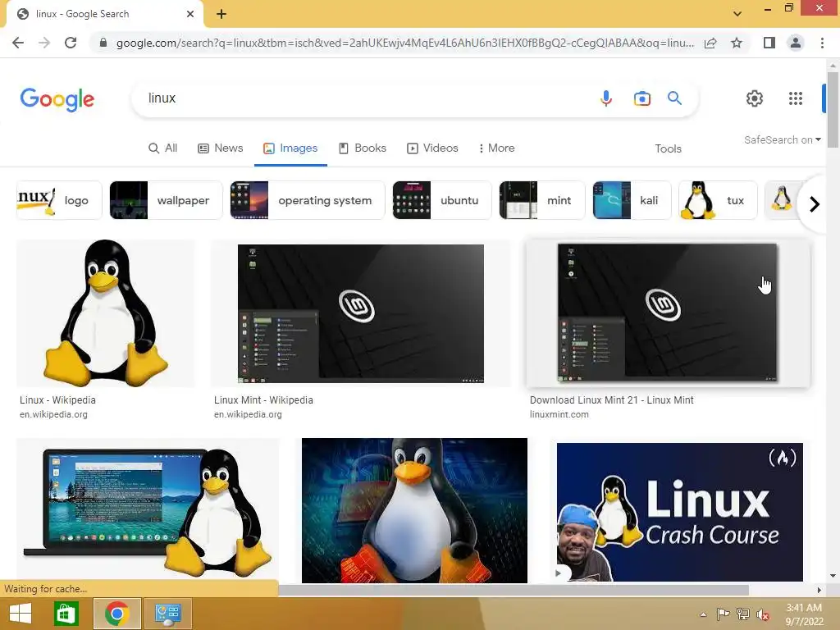Open the Download Linux Mint 21 image
This screenshot has width=840, height=630.
668,313
